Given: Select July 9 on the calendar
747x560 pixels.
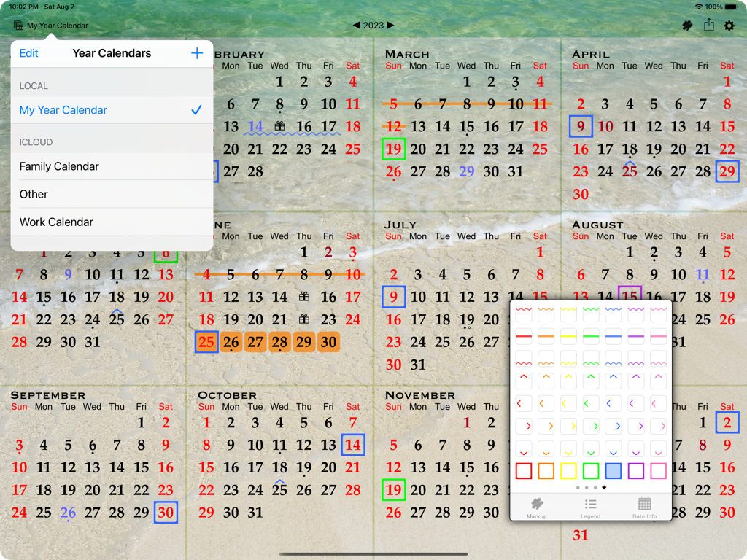Looking at the screenshot, I should (x=393, y=297).
